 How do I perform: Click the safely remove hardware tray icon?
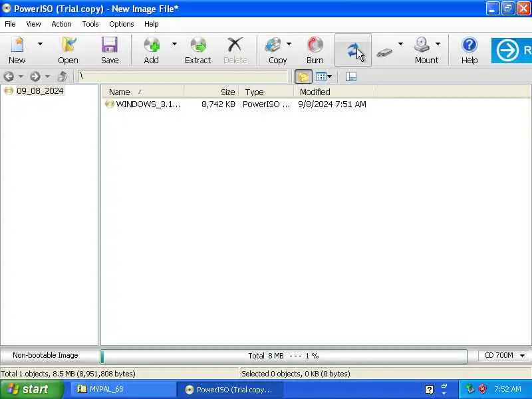point(469,389)
